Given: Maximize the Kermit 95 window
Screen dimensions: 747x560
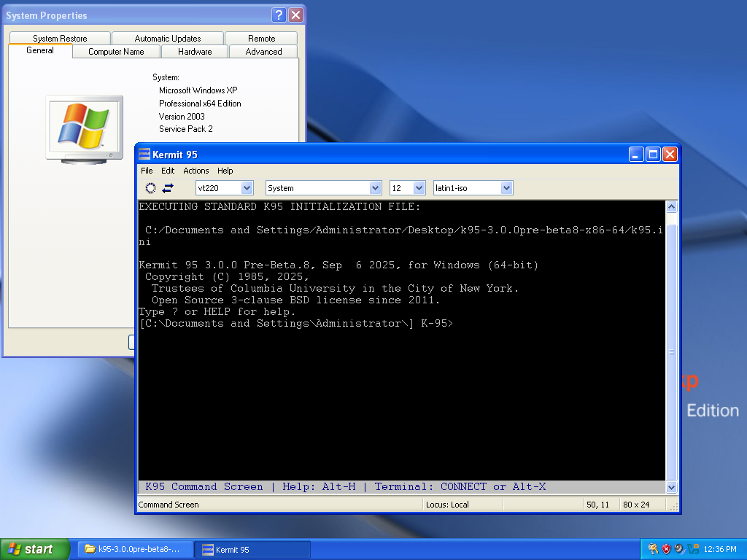Looking at the screenshot, I should click(x=653, y=155).
